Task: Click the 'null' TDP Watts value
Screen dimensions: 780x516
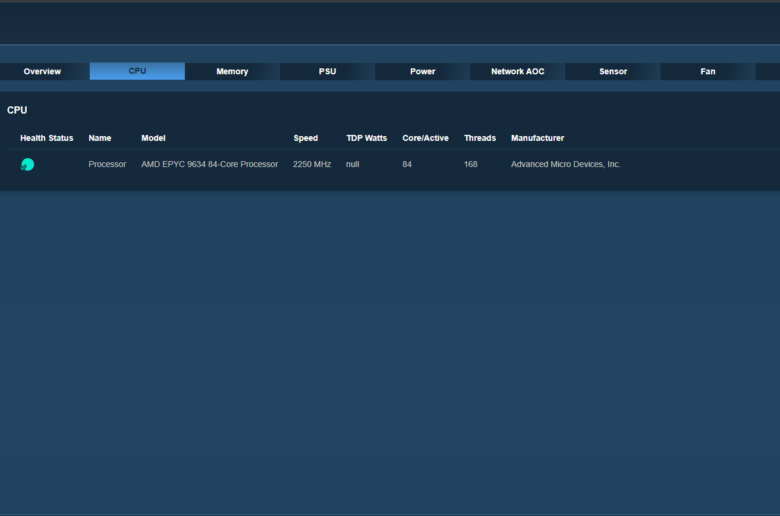Action: pos(352,164)
